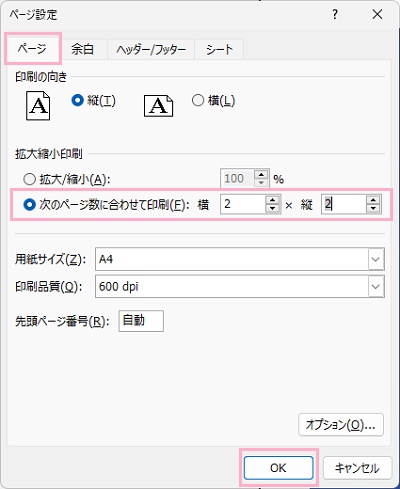The height and width of the screenshot is (489, 400).
Task: Increase the scale percentage spinner
Action: (x=261, y=174)
